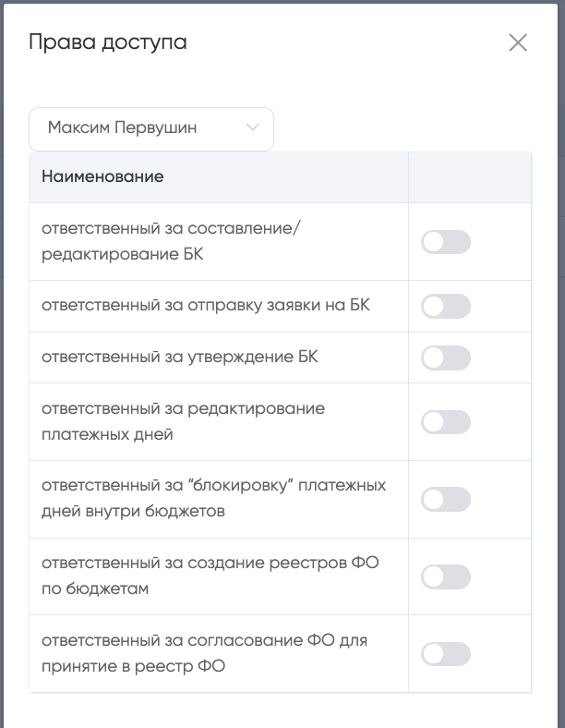Close the Права доступа dialog
Screen dimensions: 565x728
point(518,42)
